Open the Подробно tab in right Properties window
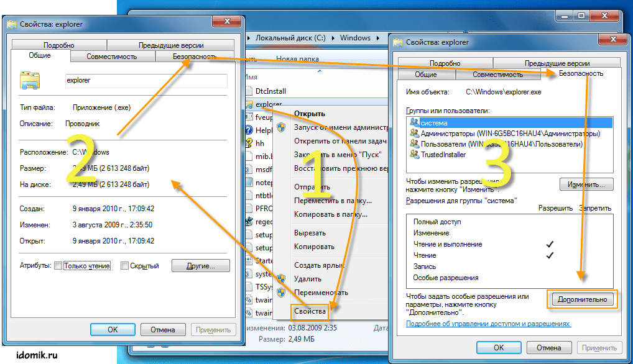 point(445,63)
